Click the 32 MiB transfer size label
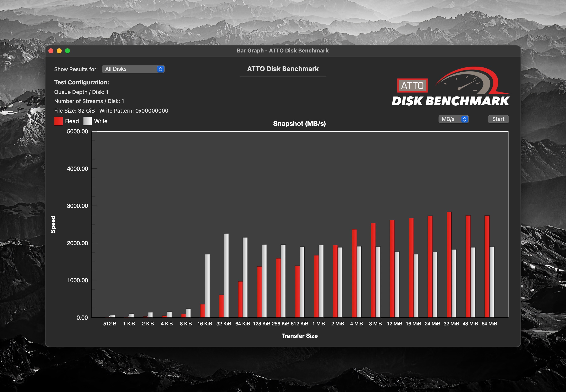 click(451, 324)
